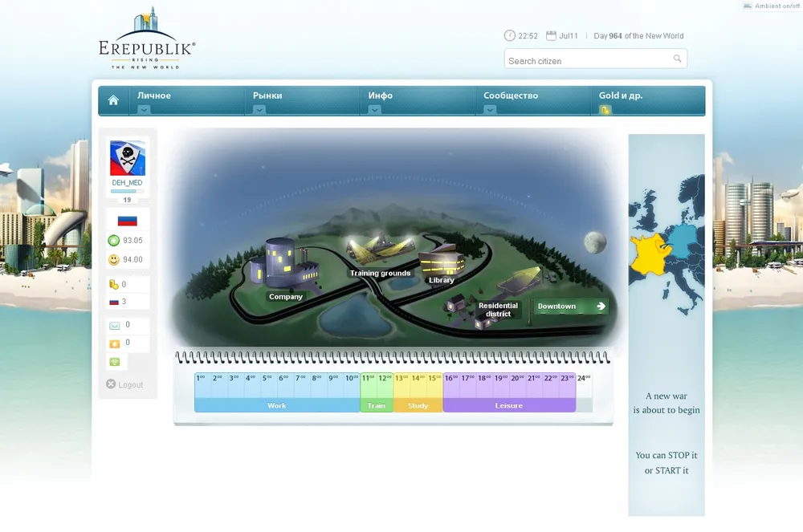Click the magnifier search icon
The height and width of the screenshot is (532, 803).
[677, 59]
